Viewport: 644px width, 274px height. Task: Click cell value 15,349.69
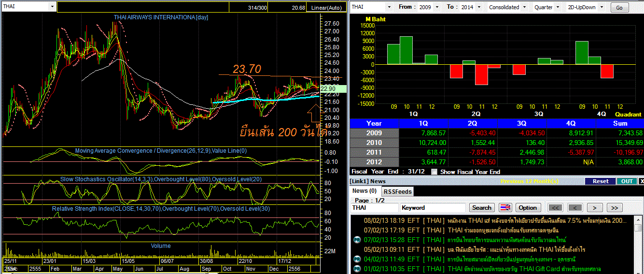point(628,143)
